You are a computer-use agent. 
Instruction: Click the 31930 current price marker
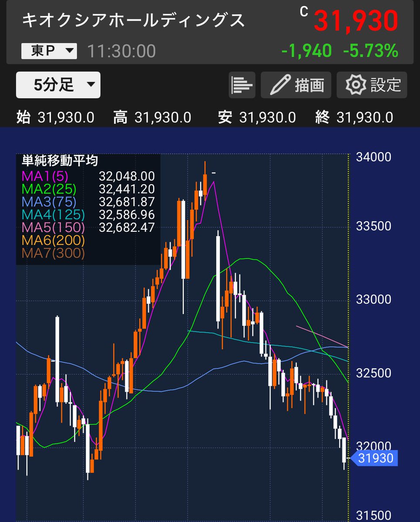coord(374,458)
